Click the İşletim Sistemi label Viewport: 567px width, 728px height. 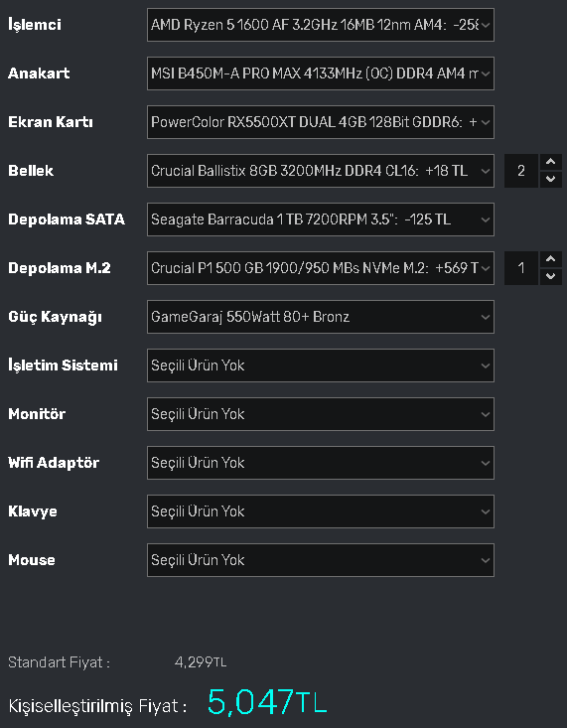click(x=63, y=364)
